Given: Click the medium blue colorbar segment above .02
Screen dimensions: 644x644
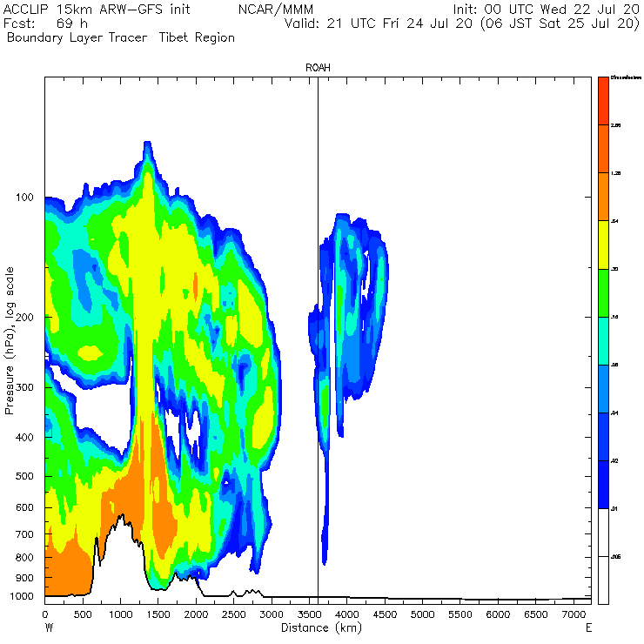Looking at the screenshot, I should [x=603, y=437].
